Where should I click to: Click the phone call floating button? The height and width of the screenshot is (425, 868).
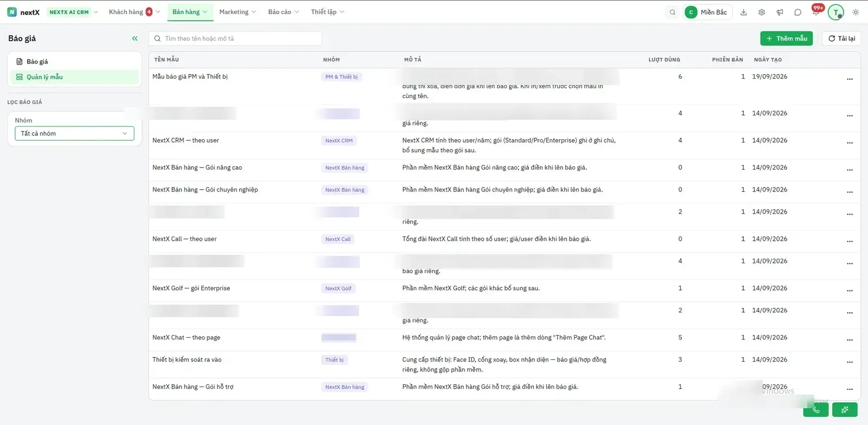(x=816, y=410)
